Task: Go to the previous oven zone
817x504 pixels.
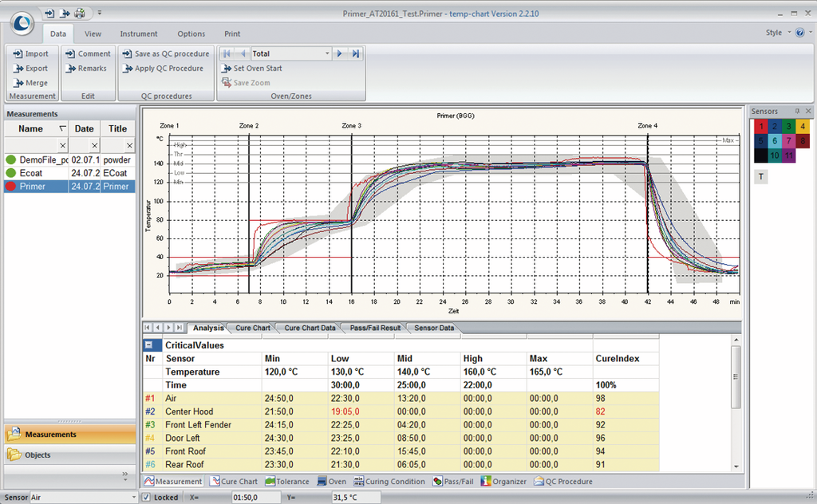Action: tap(243, 53)
